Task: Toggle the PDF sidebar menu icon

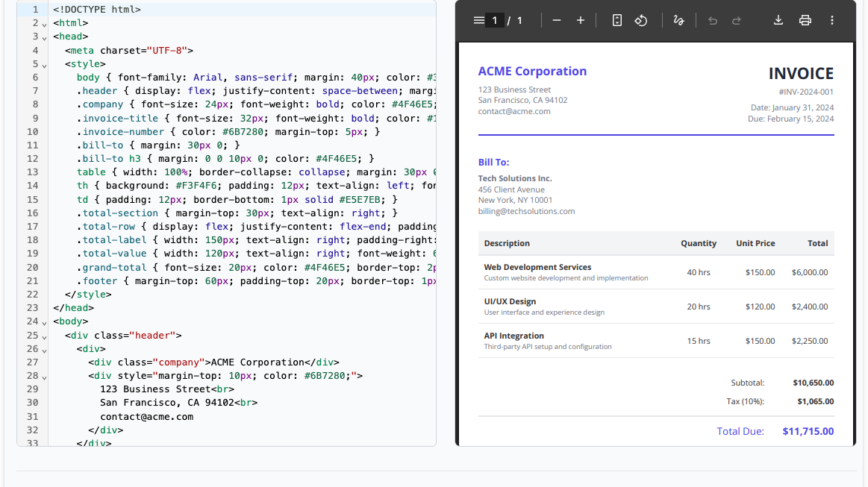Action: [478, 20]
